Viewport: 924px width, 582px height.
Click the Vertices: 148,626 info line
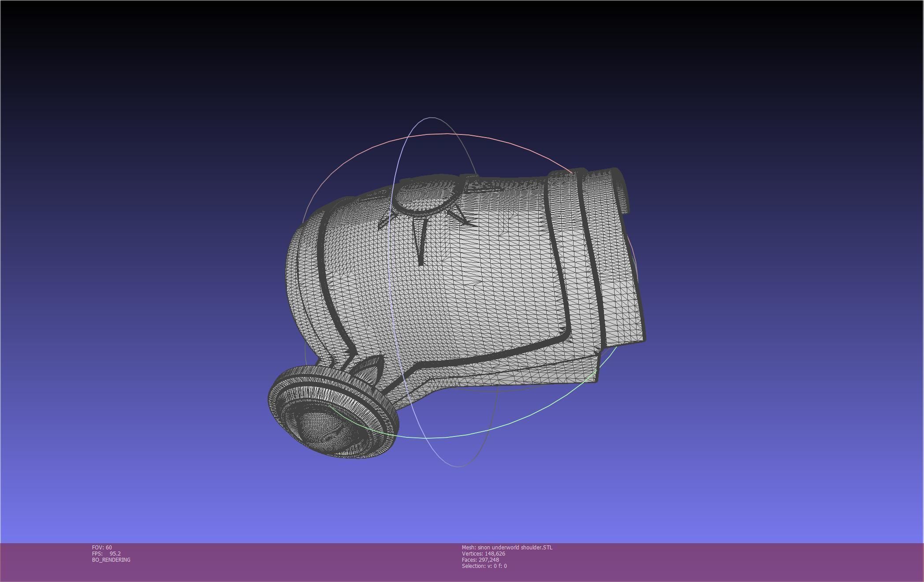point(483,553)
